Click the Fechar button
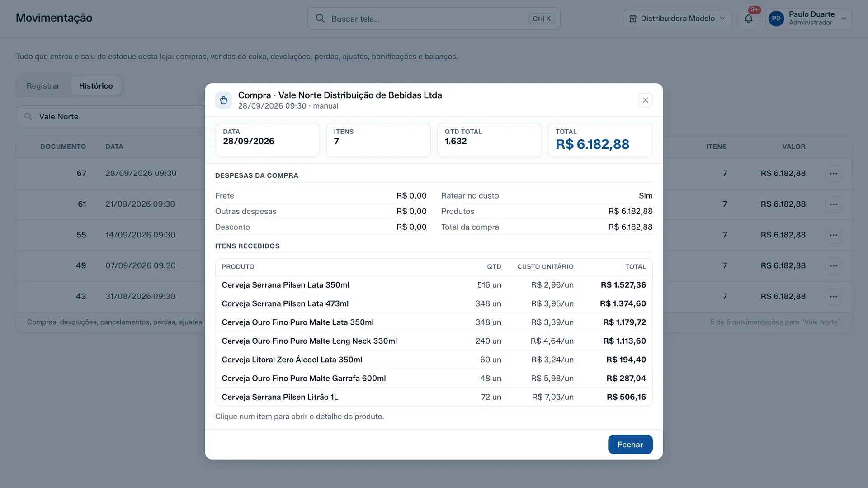The height and width of the screenshot is (488, 868). click(x=630, y=445)
